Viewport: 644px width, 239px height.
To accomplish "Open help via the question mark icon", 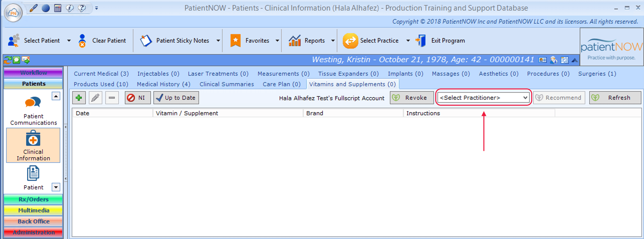I will [82, 8].
